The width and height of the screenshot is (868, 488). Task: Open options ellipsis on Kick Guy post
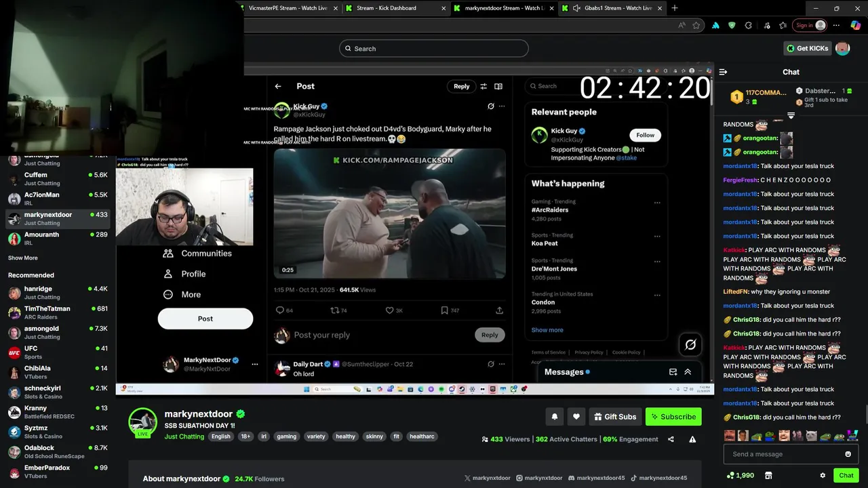tap(502, 106)
